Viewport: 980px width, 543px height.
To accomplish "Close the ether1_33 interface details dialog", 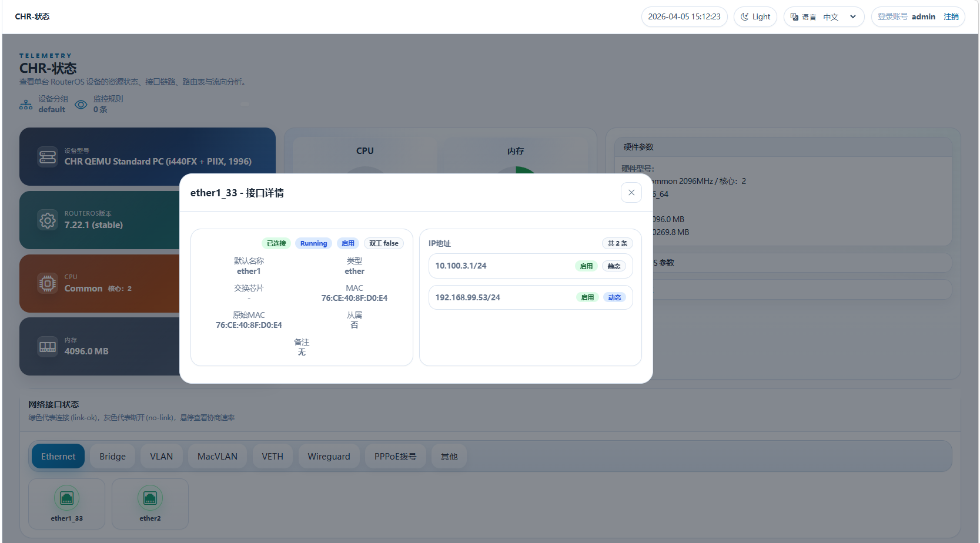I will (631, 193).
